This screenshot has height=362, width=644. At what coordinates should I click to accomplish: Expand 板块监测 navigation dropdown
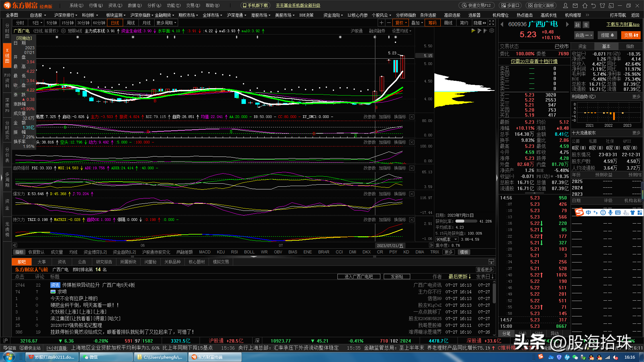click(x=115, y=15)
